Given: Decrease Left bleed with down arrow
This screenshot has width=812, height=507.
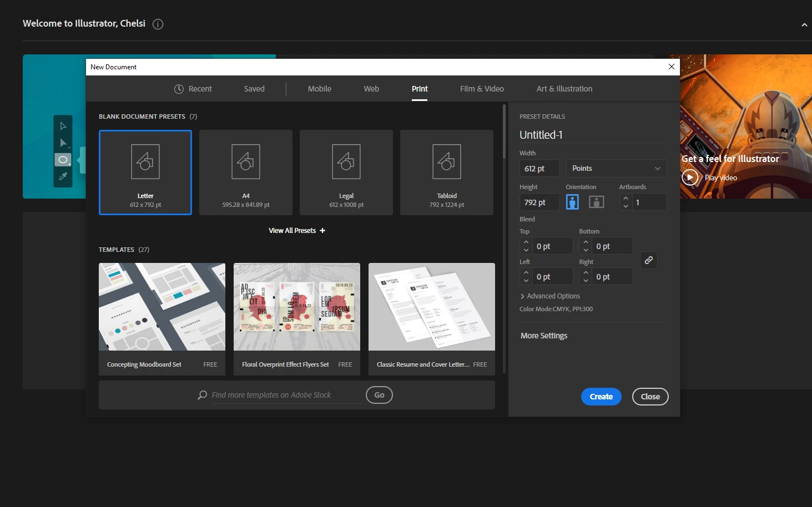Looking at the screenshot, I should tap(526, 281).
